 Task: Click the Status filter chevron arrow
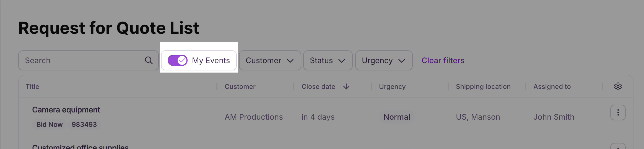342,61
